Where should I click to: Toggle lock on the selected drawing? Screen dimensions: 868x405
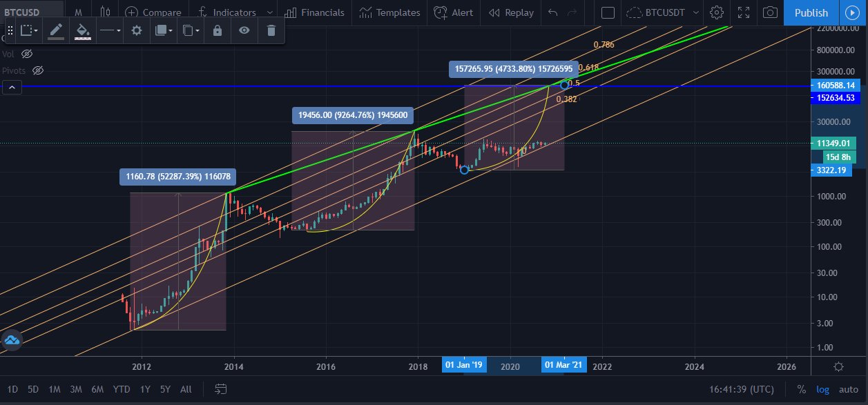tap(218, 30)
